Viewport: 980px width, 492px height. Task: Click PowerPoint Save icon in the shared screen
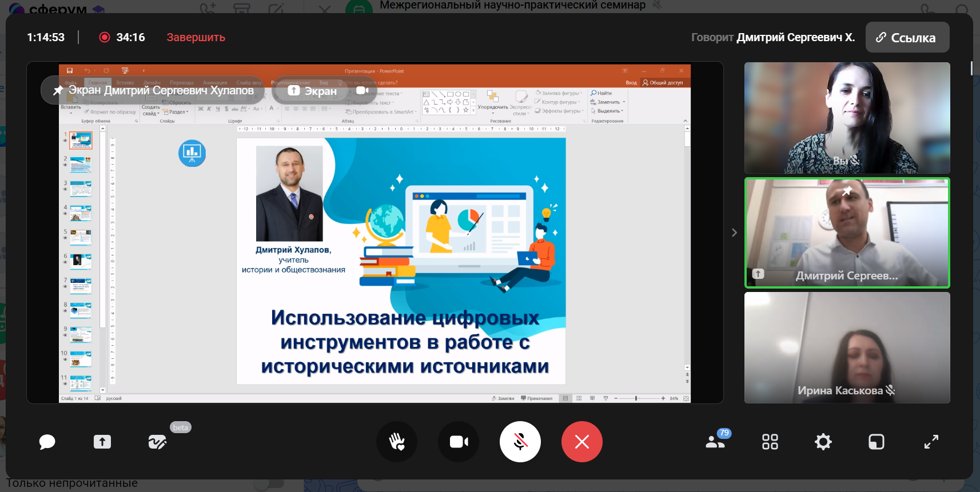[x=70, y=71]
